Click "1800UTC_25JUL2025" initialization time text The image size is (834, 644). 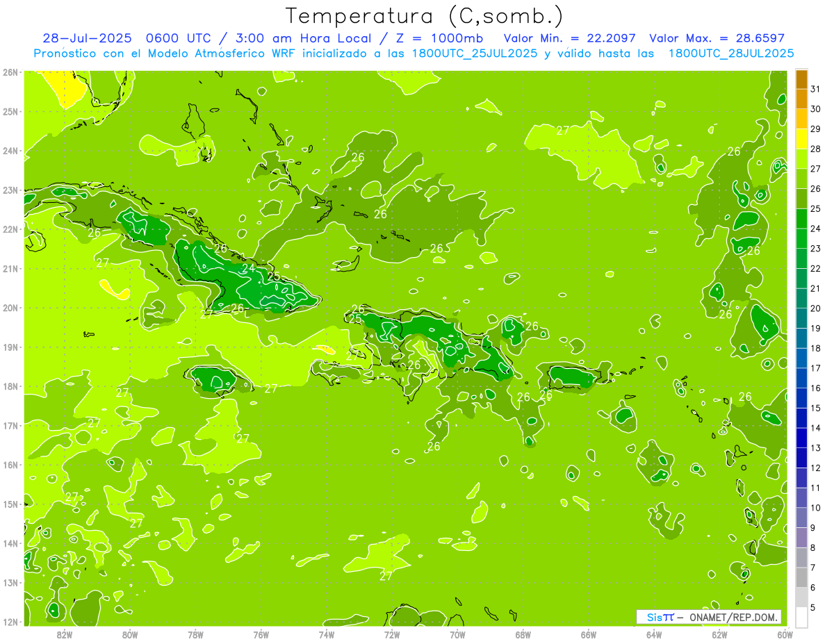(474, 53)
